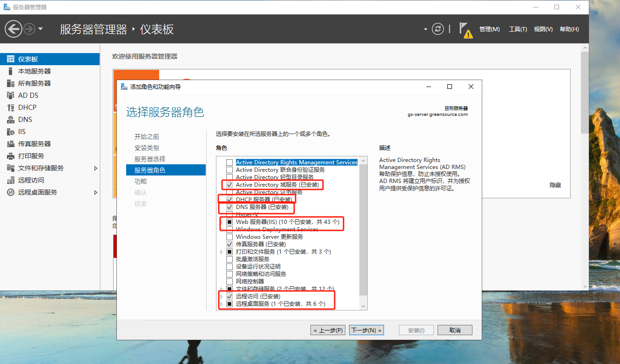Open the 视图(V) menu
The image size is (620, 364).
click(x=543, y=29)
